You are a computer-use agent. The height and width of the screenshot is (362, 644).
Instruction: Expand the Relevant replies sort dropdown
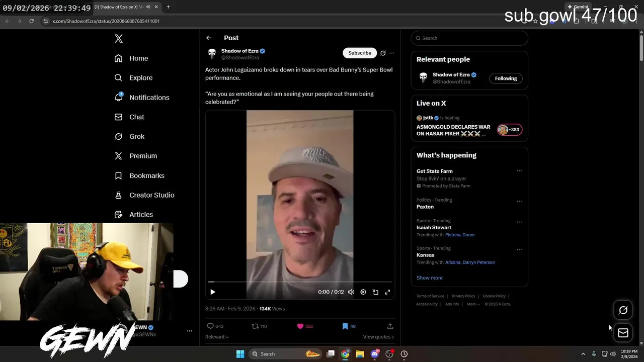coord(217,337)
